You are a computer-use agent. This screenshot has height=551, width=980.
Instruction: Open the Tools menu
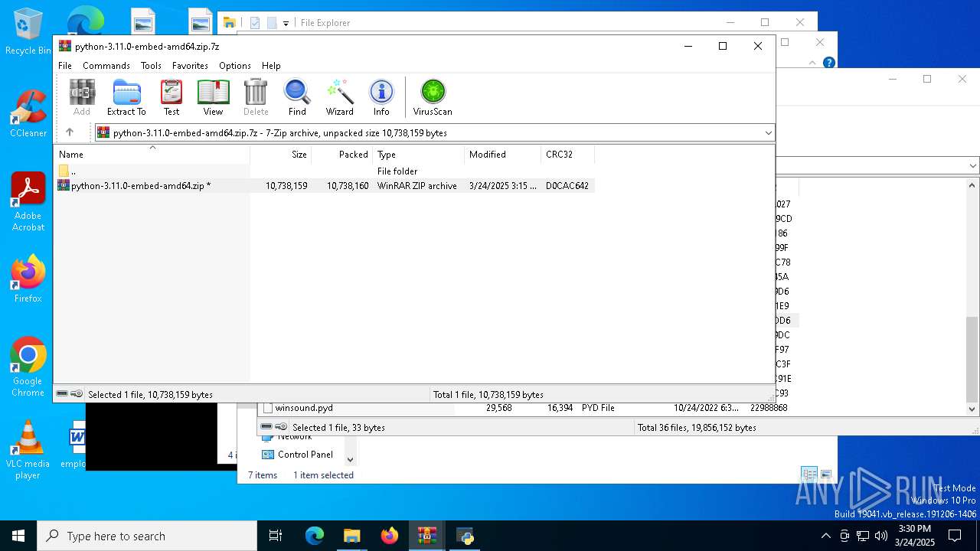151,66
